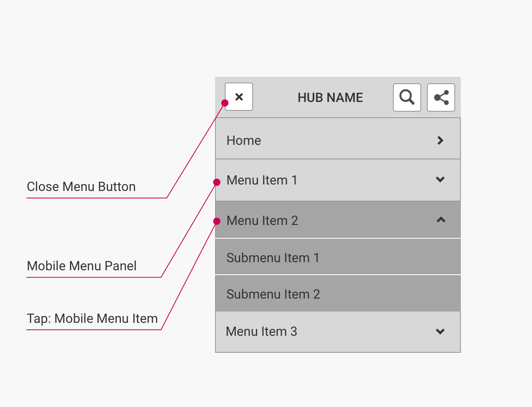Open the Home menu item
The height and width of the screenshot is (407, 532).
pos(338,139)
